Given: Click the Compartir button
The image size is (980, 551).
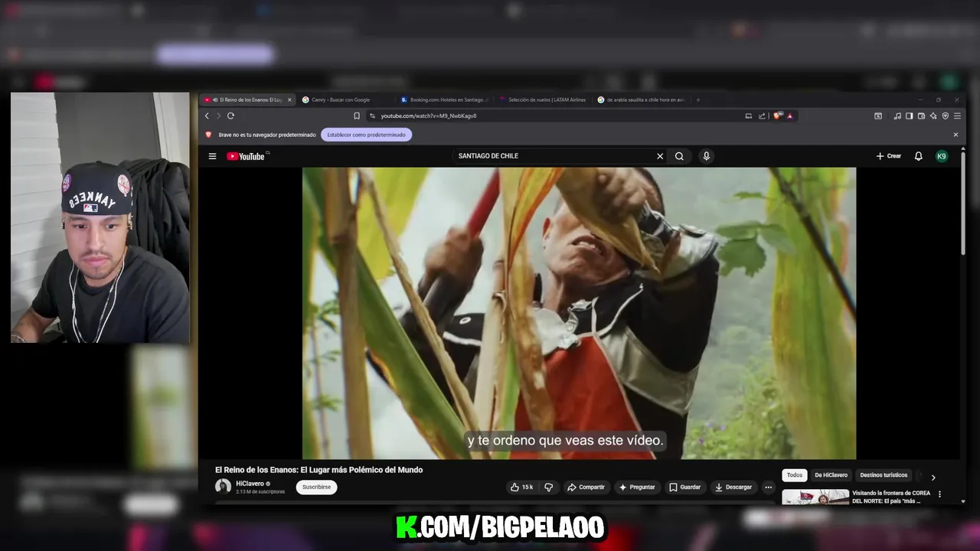Looking at the screenshot, I should [586, 487].
